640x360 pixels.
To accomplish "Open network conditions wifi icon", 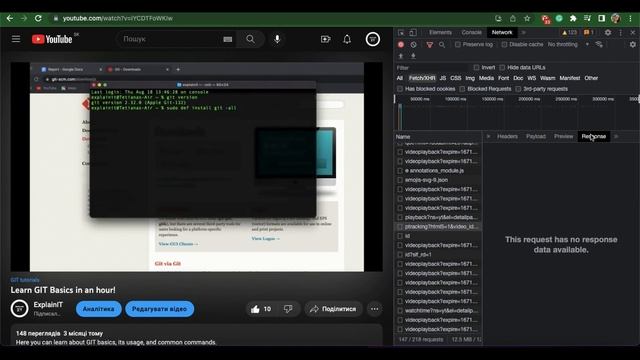I will [x=599, y=44].
